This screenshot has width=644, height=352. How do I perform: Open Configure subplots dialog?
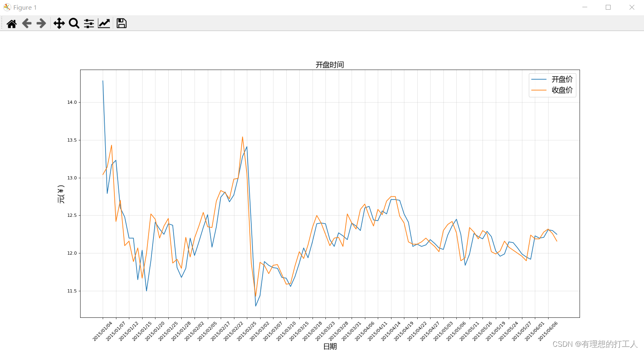coord(89,23)
